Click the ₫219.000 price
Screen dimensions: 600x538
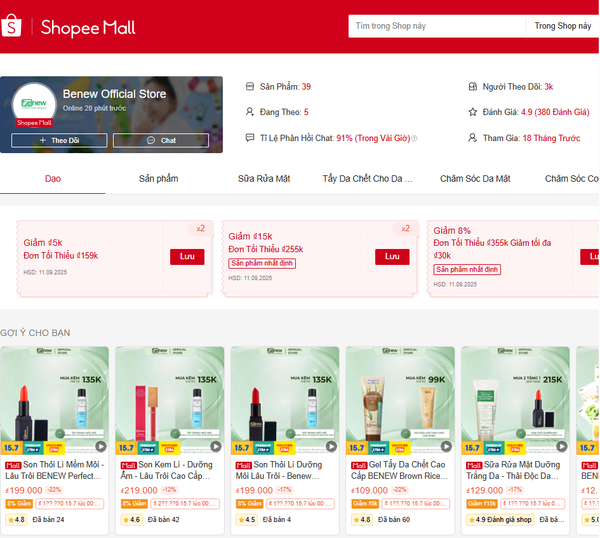coord(139,490)
